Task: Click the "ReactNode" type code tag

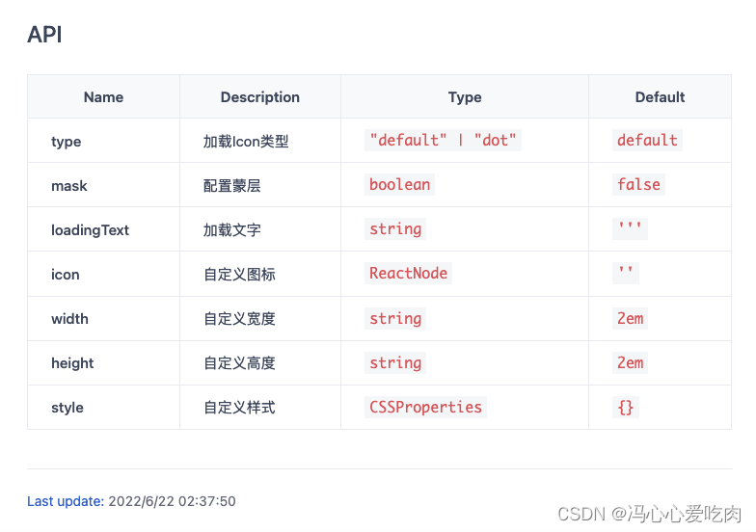Action: [409, 274]
